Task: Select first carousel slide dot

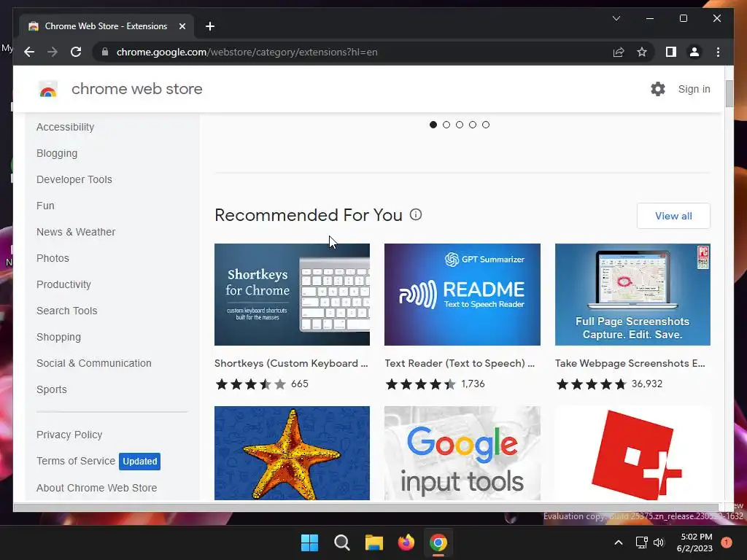Action: coord(433,125)
